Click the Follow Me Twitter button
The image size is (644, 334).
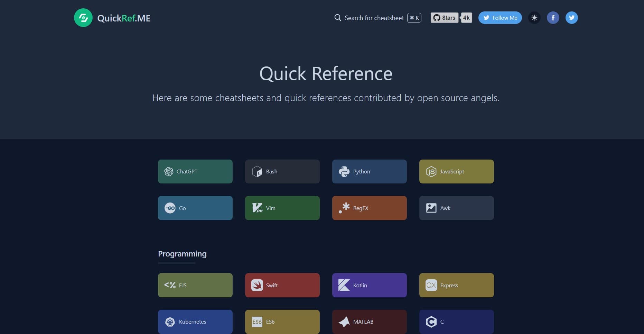coord(500,18)
